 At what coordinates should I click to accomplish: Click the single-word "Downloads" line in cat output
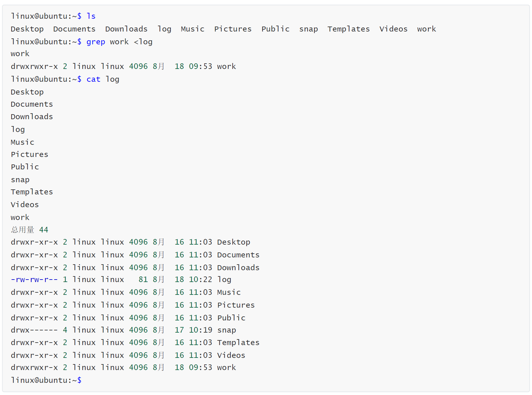[x=32, y=117]
